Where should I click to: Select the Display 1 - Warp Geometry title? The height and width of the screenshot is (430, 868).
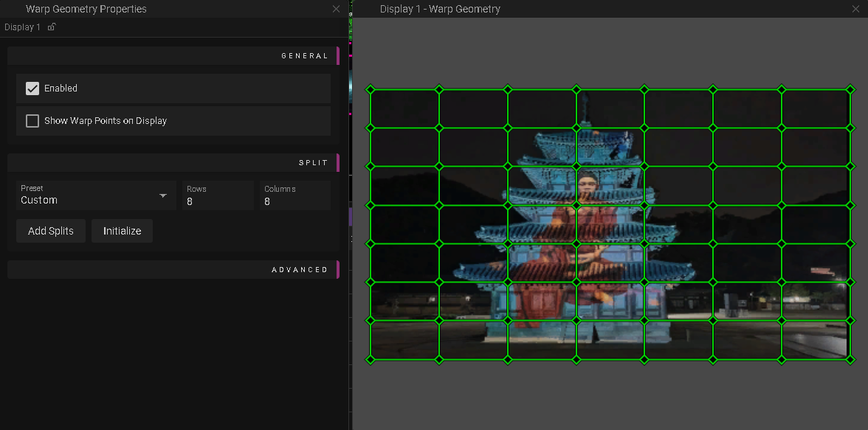(440, 9)
